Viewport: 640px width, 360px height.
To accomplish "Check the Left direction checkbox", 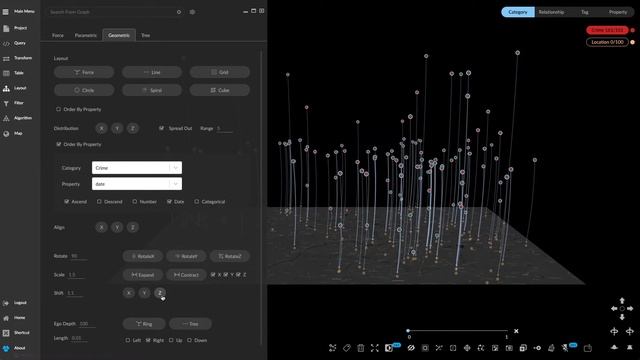I will point(128,340).
